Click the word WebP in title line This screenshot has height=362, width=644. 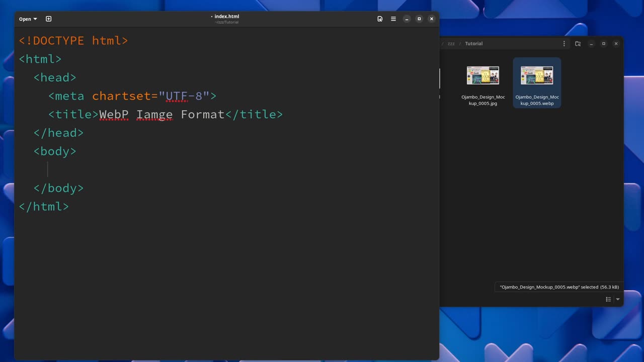pyautogui.click(x=114, y=115)
